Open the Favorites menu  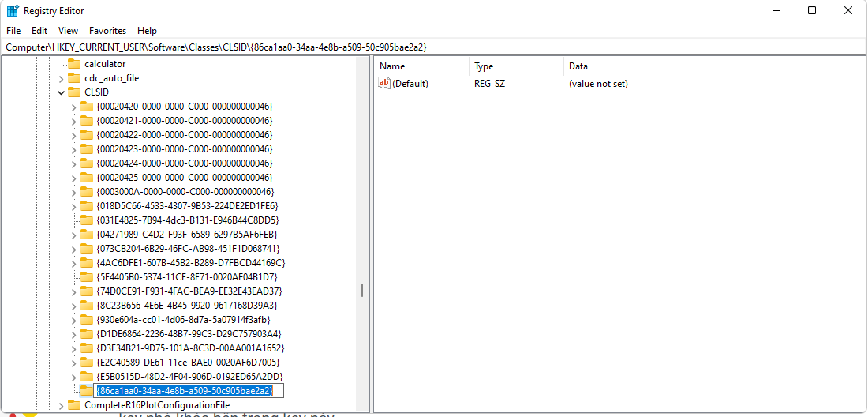107,31
